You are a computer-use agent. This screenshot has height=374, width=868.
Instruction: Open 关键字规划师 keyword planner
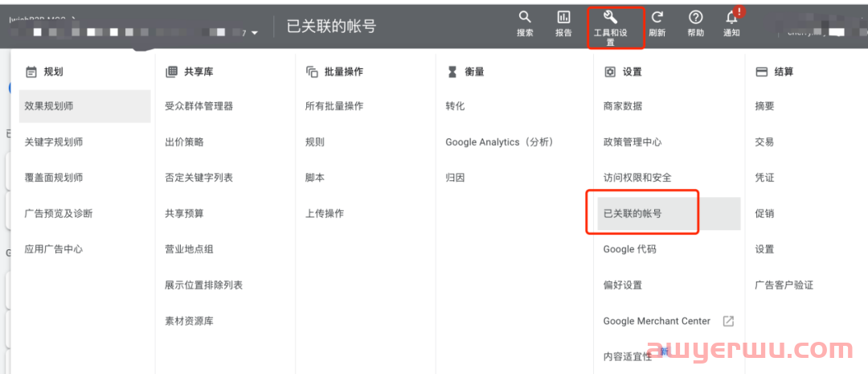tap(54, 142)
